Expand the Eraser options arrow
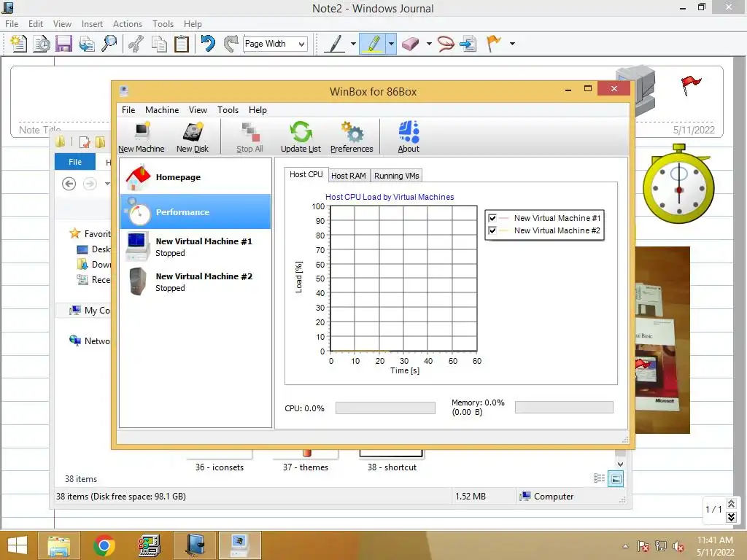 click(x=429, y=44)
